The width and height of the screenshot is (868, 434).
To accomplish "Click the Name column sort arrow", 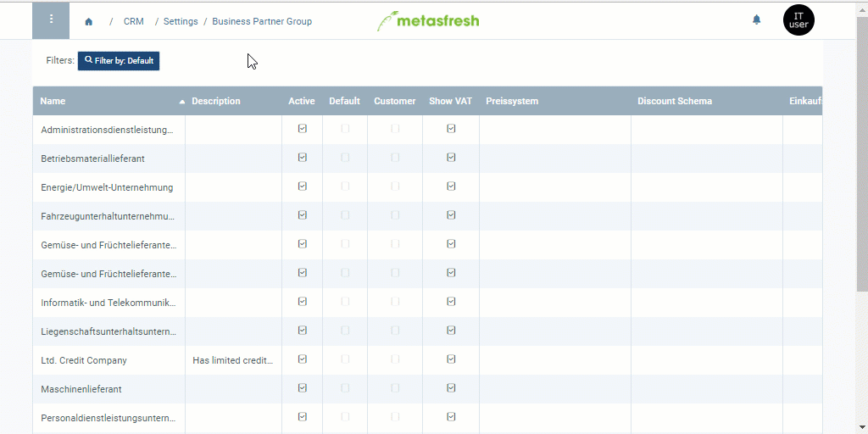I will pos(181,102).
